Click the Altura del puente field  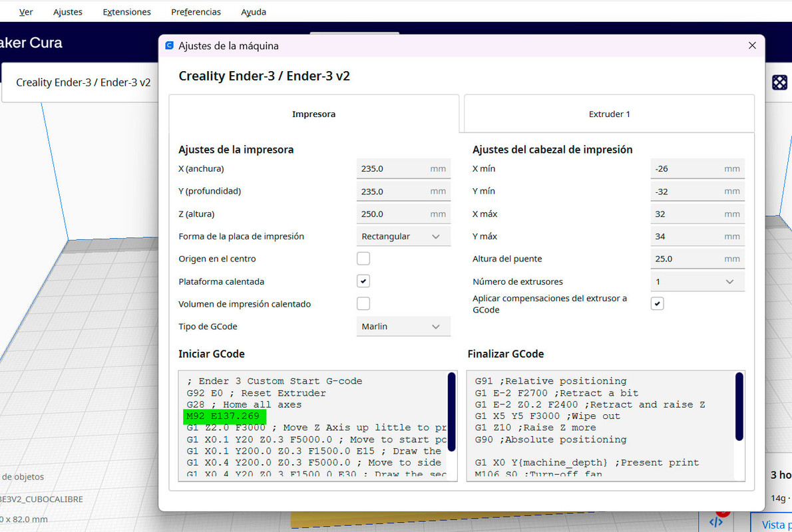[x=697, y=259]
